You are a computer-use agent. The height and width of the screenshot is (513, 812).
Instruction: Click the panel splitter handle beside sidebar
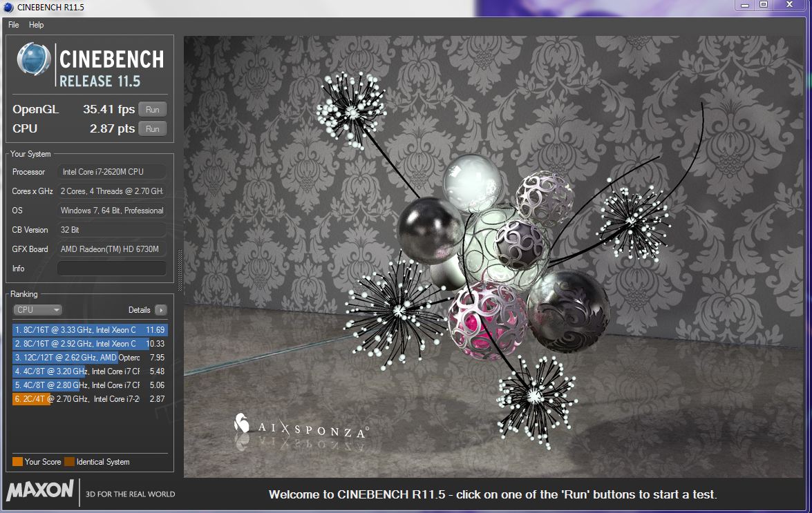(180, 270)
